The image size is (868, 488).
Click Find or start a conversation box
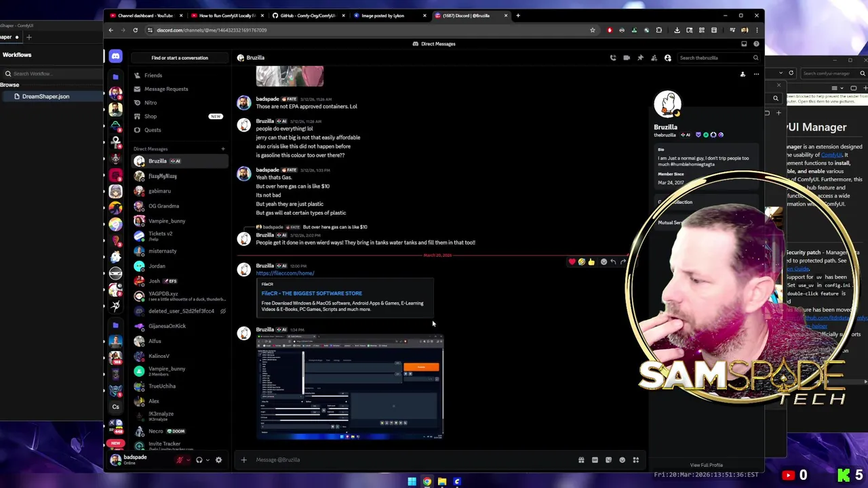pos(180,58)
